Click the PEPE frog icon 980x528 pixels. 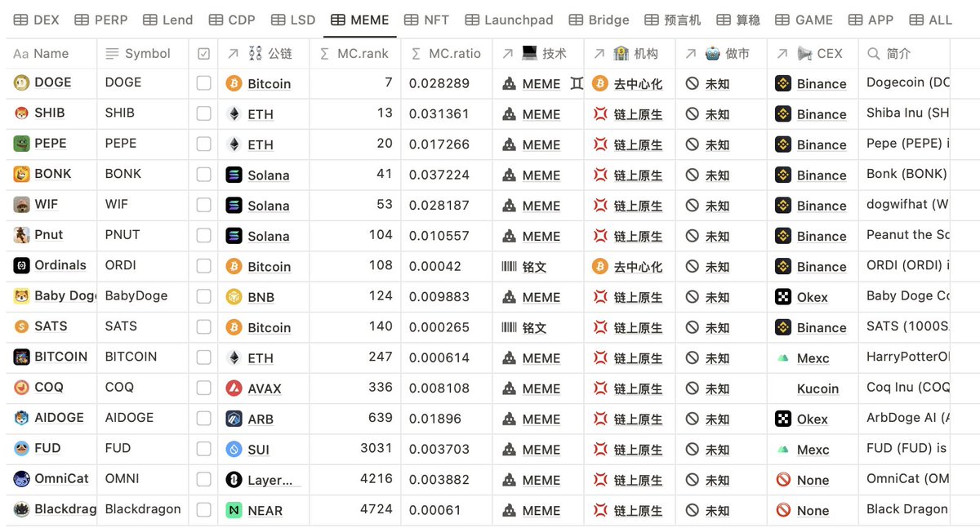pyautogui.click(x=21, y=144)
